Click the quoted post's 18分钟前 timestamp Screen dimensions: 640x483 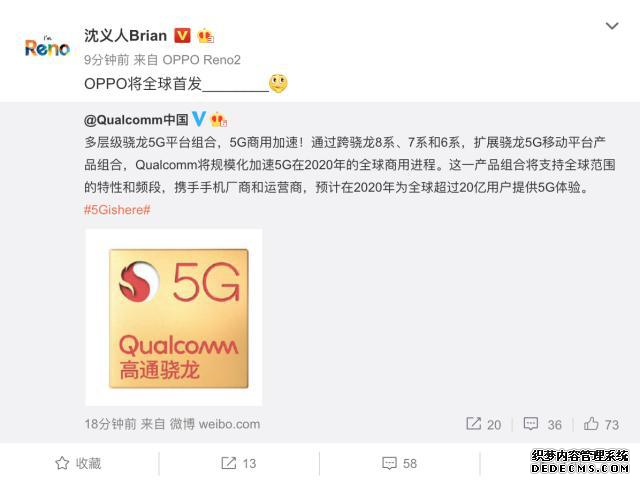click(x=110, y=424)
